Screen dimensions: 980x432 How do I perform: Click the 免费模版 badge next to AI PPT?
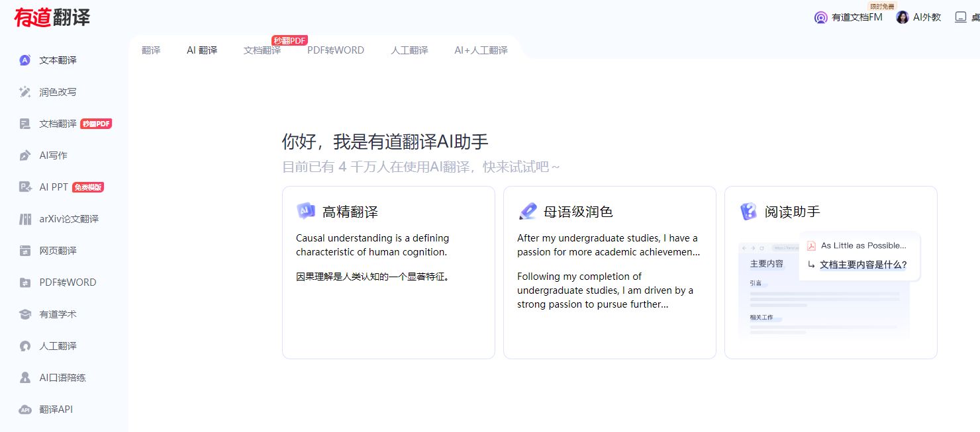click(x=88, y=187)
